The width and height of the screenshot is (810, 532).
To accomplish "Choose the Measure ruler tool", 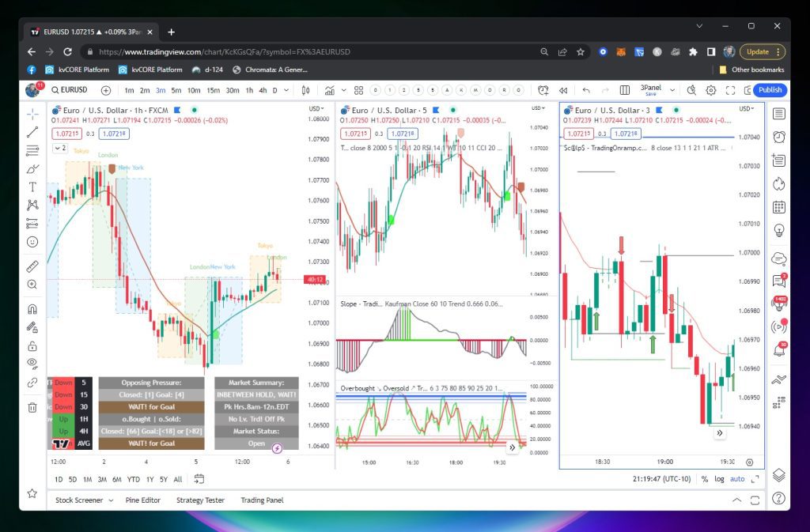I will click(32, 266).
